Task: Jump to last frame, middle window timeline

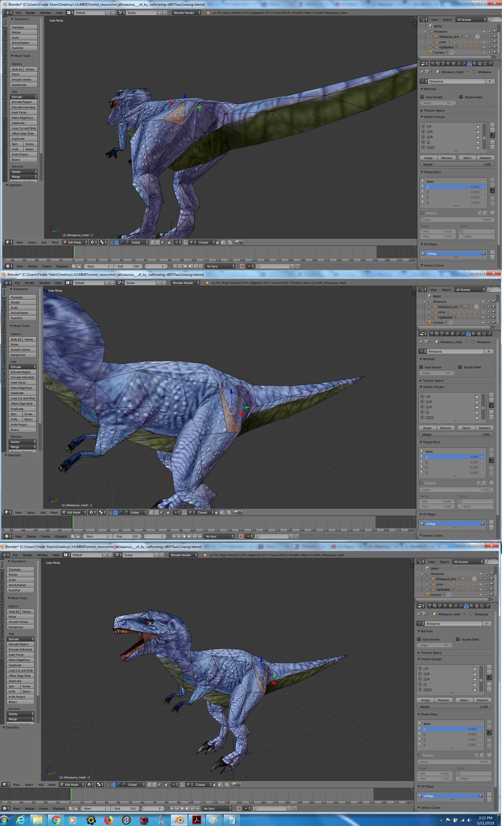Action: tap(199, 536)
